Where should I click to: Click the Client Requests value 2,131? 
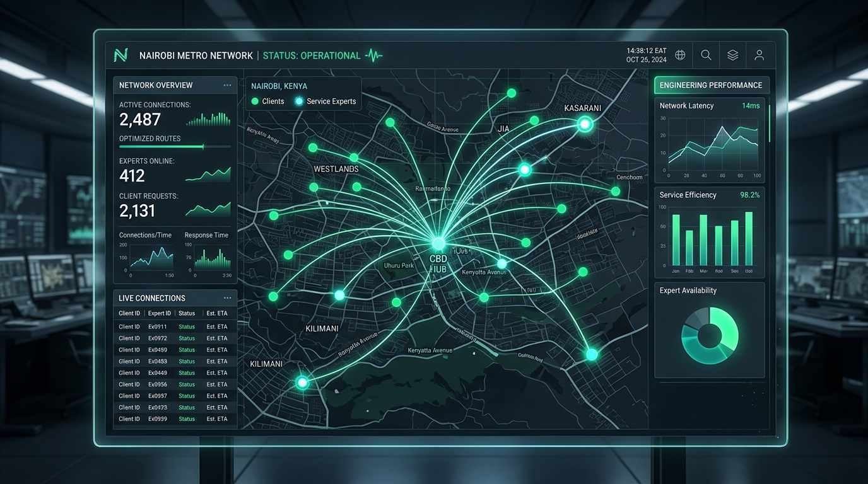coord(137,210)
